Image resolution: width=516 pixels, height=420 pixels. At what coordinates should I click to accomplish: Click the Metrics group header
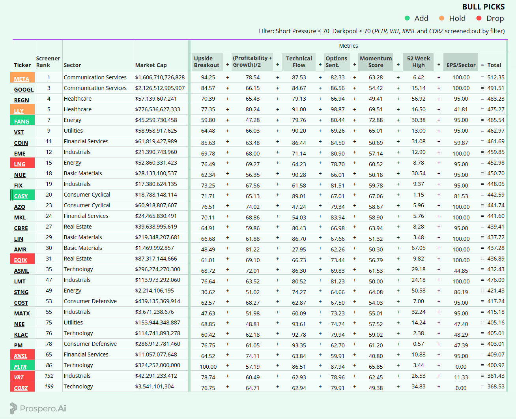348,46
